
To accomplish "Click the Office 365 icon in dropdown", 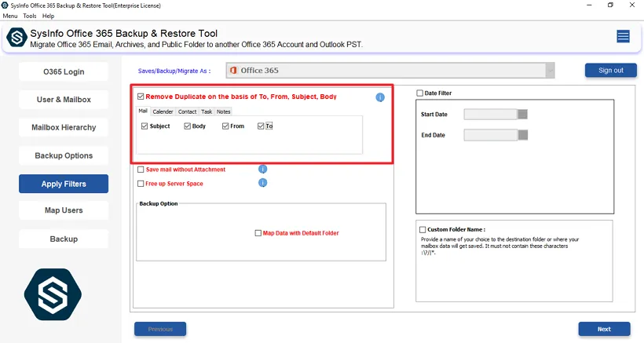I will (x=233, y=71).
